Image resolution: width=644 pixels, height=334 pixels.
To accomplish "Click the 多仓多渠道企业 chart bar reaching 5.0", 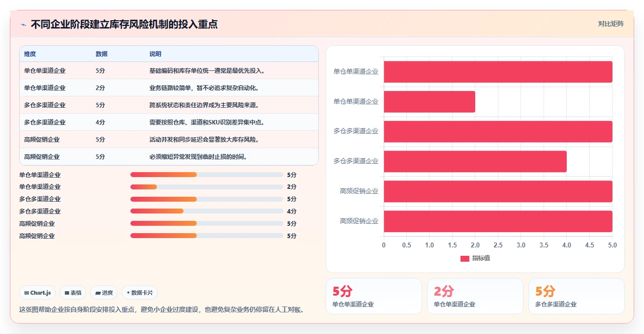I will 498,131.
